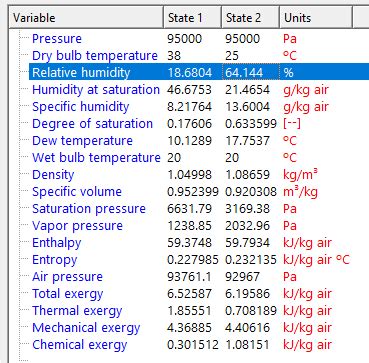Click State 1 vapor pressure 1238.85
369x363 pixels.
point(189,226)
